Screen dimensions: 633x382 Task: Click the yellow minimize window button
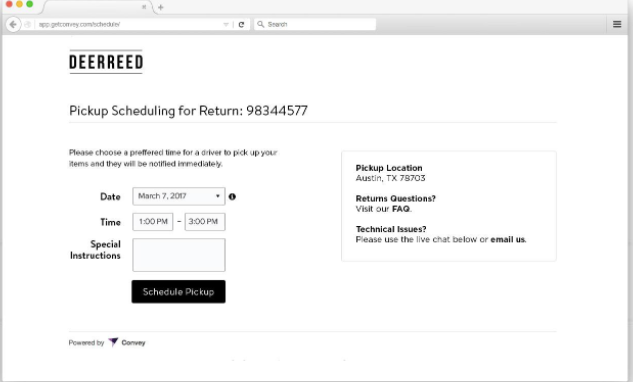click(19, 4)
